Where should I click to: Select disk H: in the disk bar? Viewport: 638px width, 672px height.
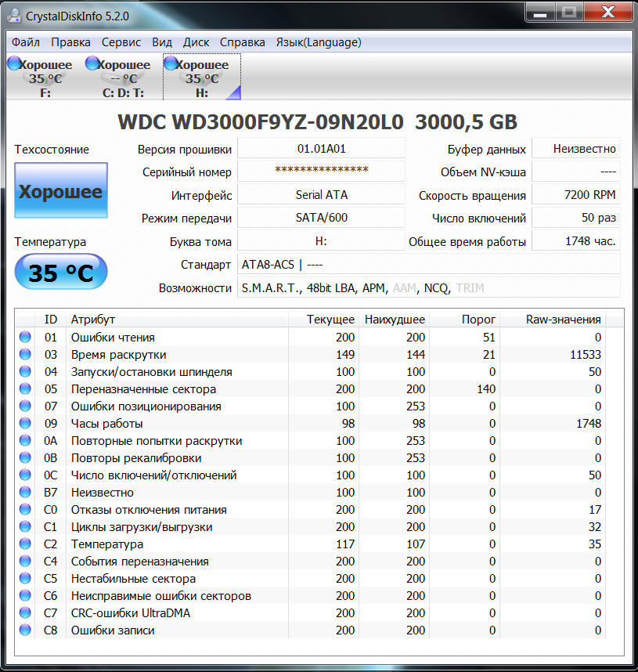pyautogui.click(x=202, y=78)
